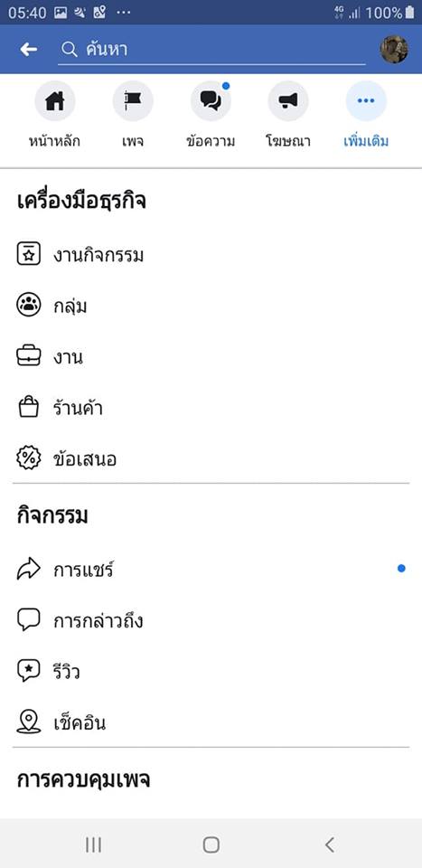Click the ค้นหา search field

point(211,50)
